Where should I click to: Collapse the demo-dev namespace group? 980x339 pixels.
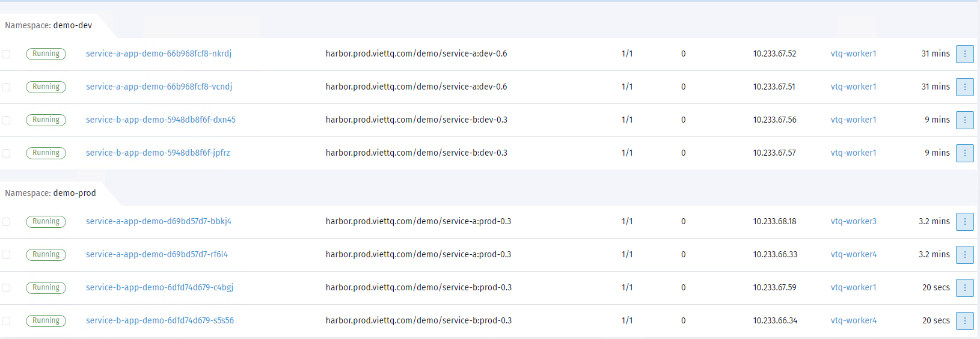pos(49,26)
